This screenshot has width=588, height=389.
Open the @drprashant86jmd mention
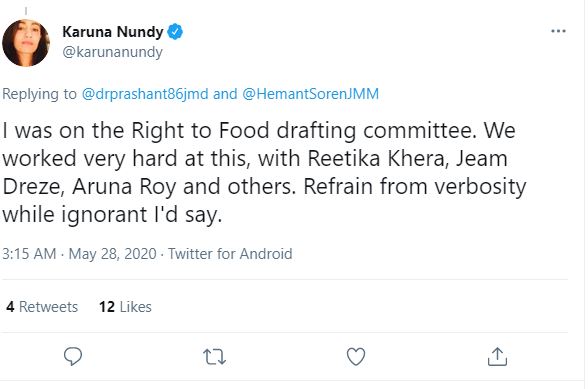[x=145, y=94]
